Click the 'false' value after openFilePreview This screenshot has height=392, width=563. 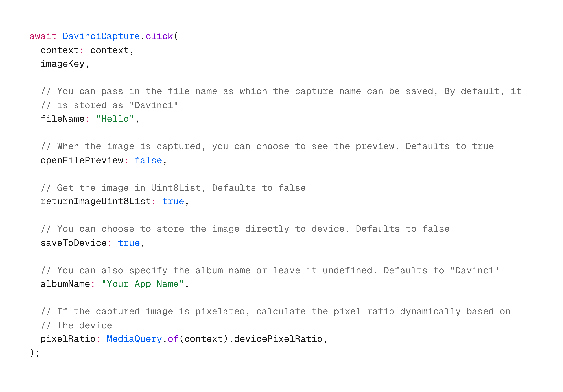(148, 161)
